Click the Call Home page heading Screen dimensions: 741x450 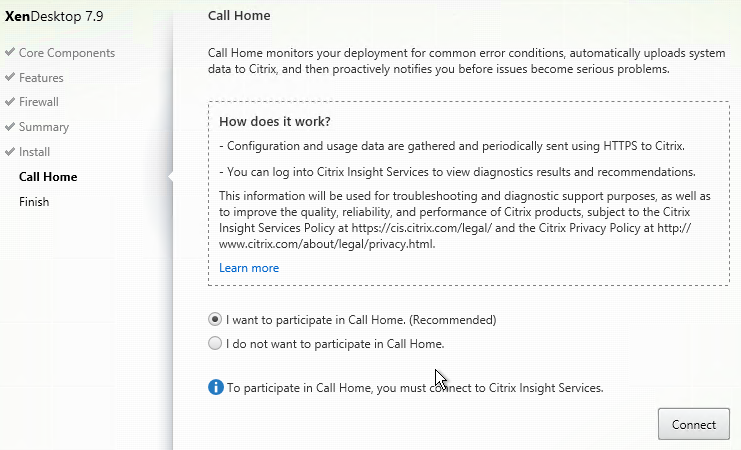(x=239, y=16)
